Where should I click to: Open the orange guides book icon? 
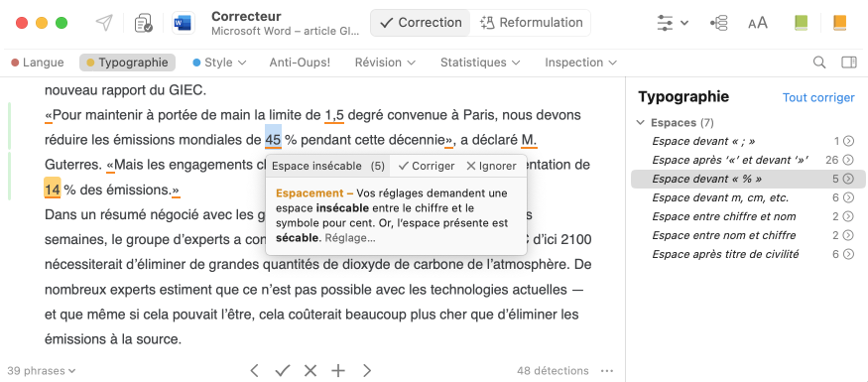(840, 23)
